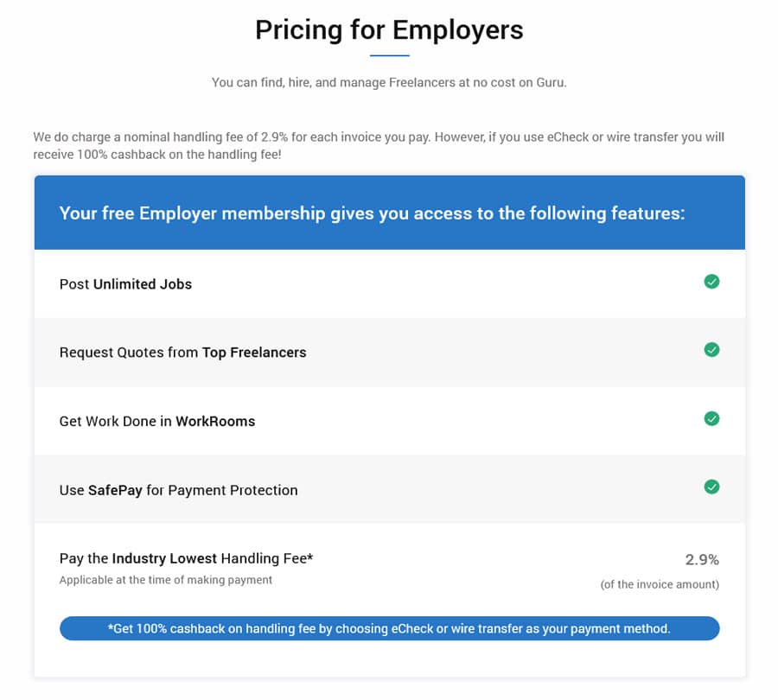Click the subtitle about hiring Freelancers on Guru
This screenshot has width=778, height=700.
389,82
